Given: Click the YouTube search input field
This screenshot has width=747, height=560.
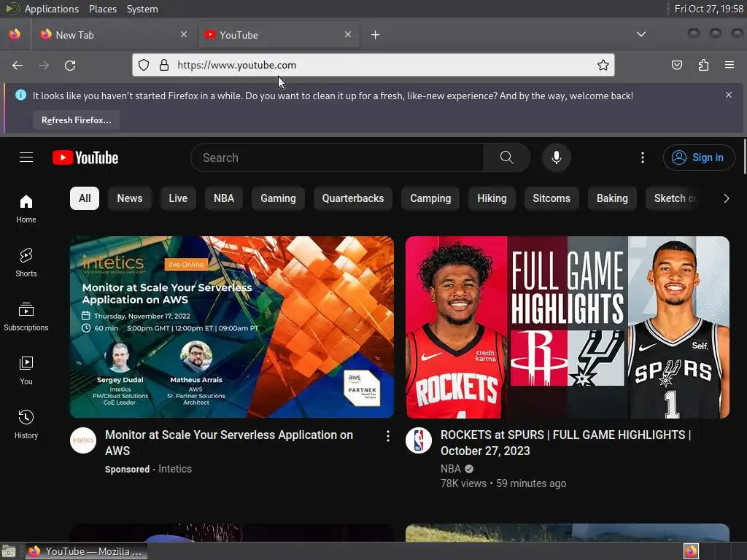Looking at the screenshot, I should pos(337,157).
